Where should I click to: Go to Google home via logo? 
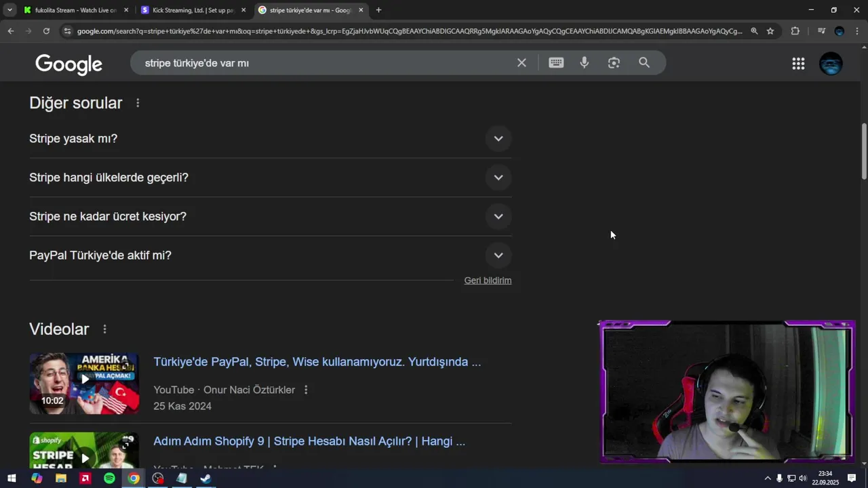point(68,64)
